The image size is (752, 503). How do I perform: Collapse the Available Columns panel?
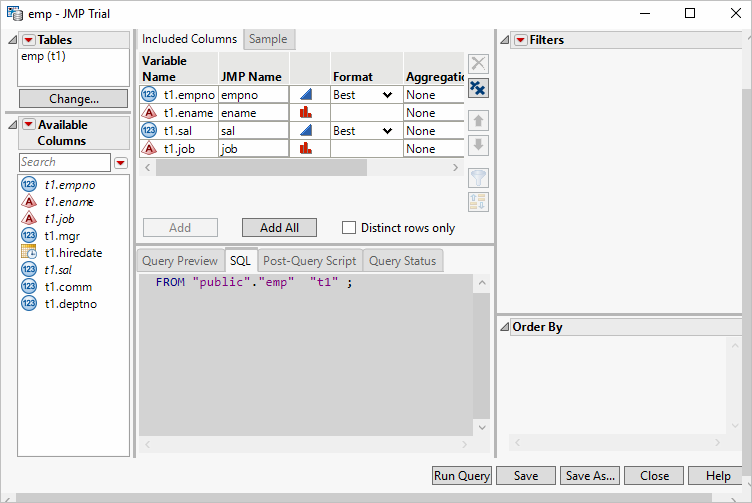[12, 125]
